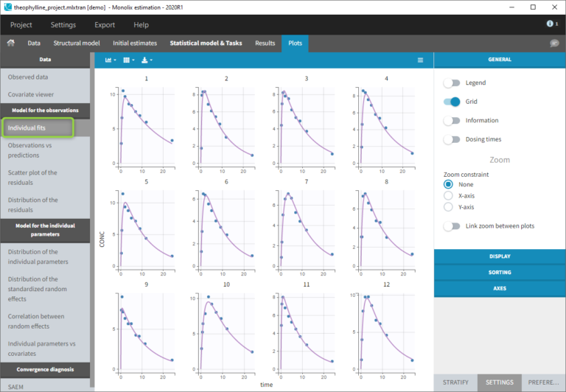Screen dimensions: 566x392
Task: Open the comments speech bubble icon
Action: click(554, 43)
